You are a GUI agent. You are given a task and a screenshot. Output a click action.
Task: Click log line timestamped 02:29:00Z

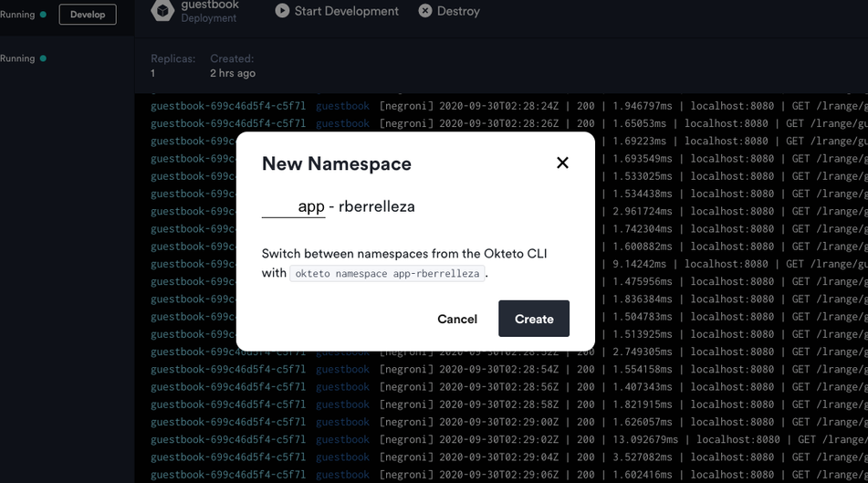pos(509,422)
